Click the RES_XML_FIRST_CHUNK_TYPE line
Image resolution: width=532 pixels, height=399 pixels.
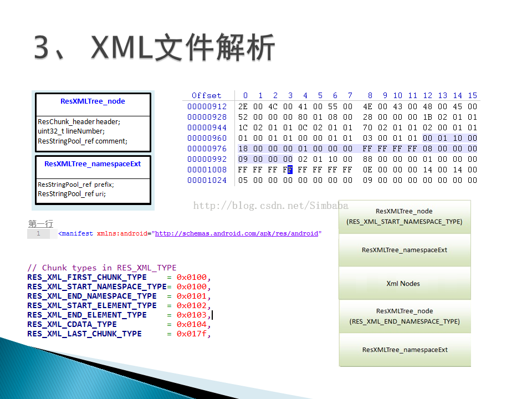click(x=119, y=277)
